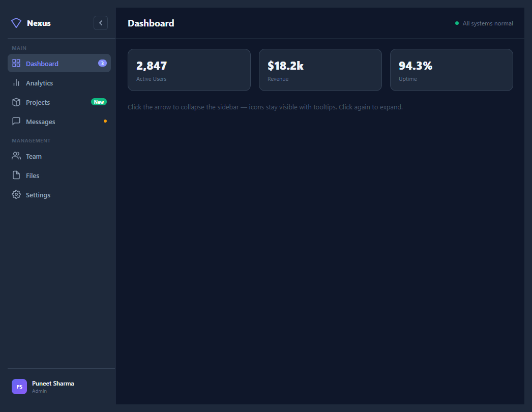Collapse the sidebar with the arrow button
This screenshot has width=532, height=412.
pos(101,23)
